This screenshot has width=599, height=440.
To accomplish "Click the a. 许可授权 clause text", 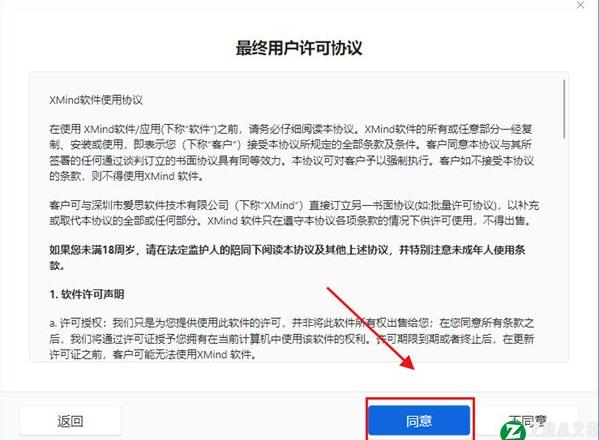I will (291, 339).
